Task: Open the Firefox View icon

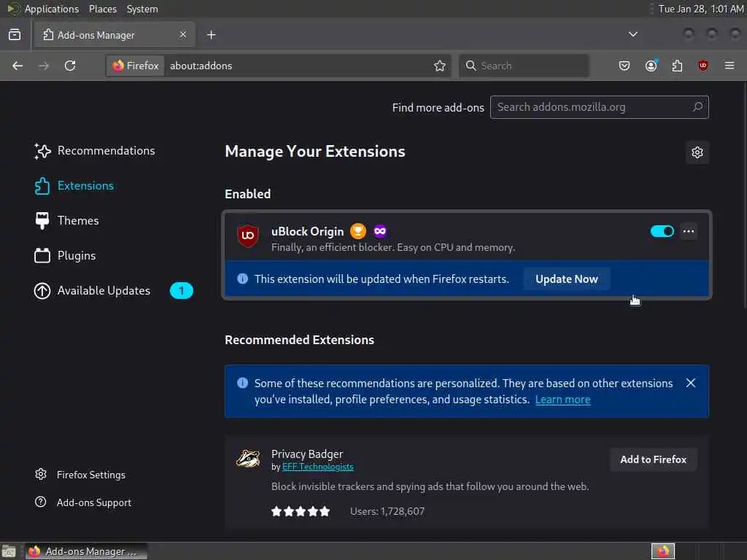Action: pyautogui.click(x=15, y=35)
